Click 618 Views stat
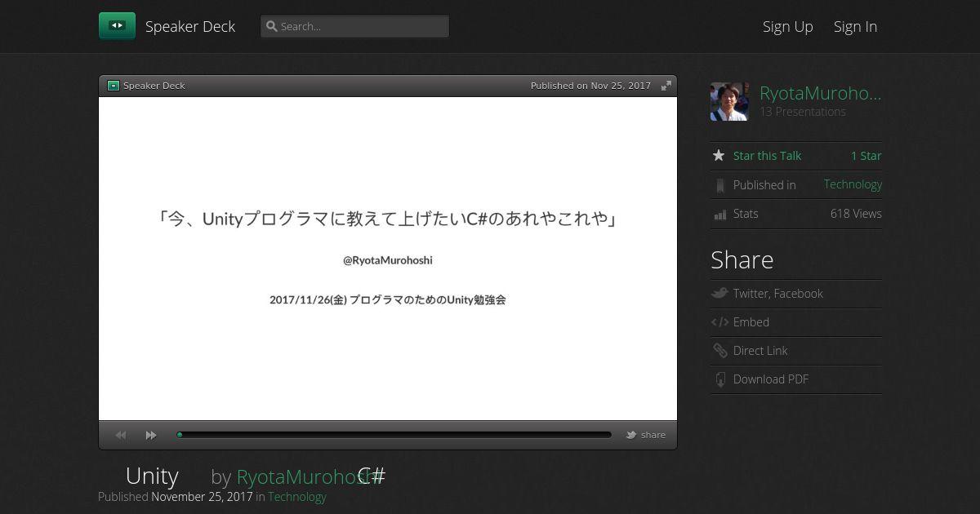Image resolution: width=980 pixels, height=514 pixels. (x=856, y=214)
